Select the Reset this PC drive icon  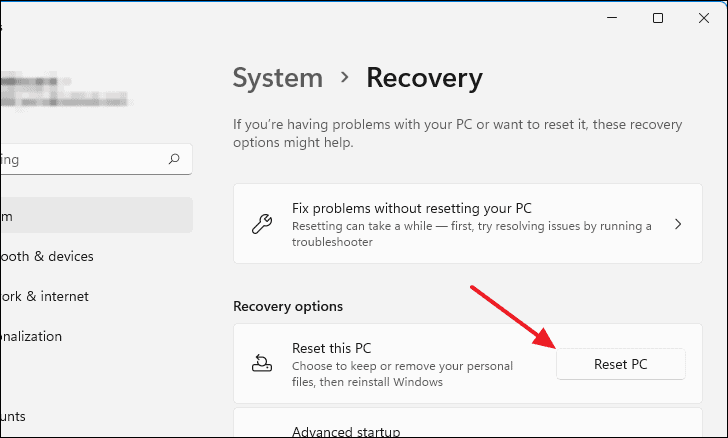tap(262, 363)
